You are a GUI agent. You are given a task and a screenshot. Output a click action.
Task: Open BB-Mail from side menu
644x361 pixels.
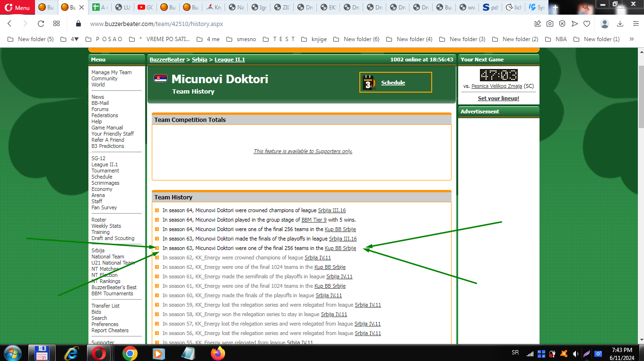(100, 103)
